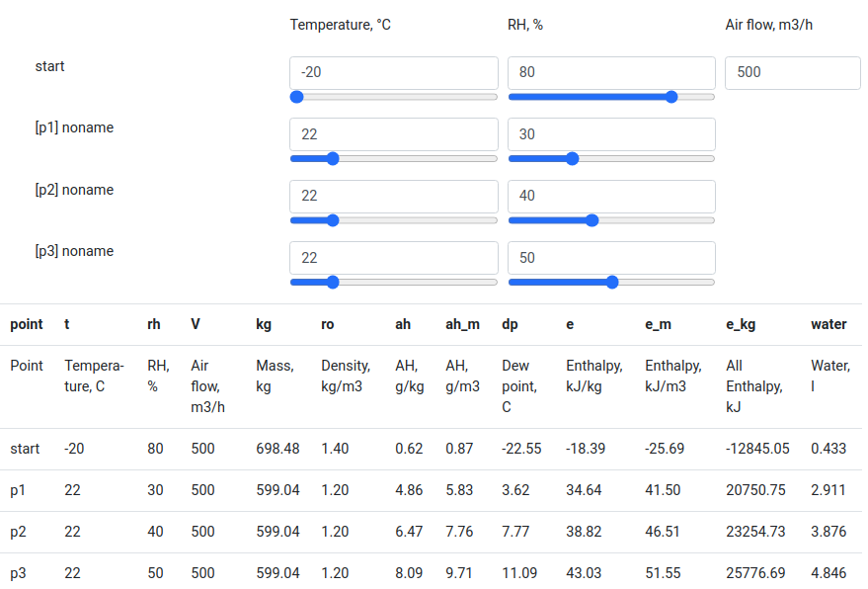The image size is (868, 589).
Task: Click the p3 temperature input field
Action: click(393, 258)
